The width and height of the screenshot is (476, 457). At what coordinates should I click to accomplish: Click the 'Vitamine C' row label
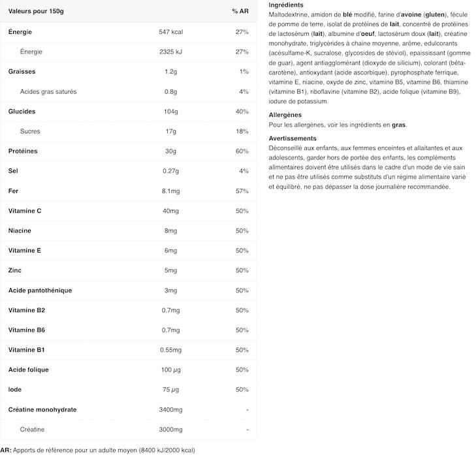pyautogui.click(x=25, y=211)
